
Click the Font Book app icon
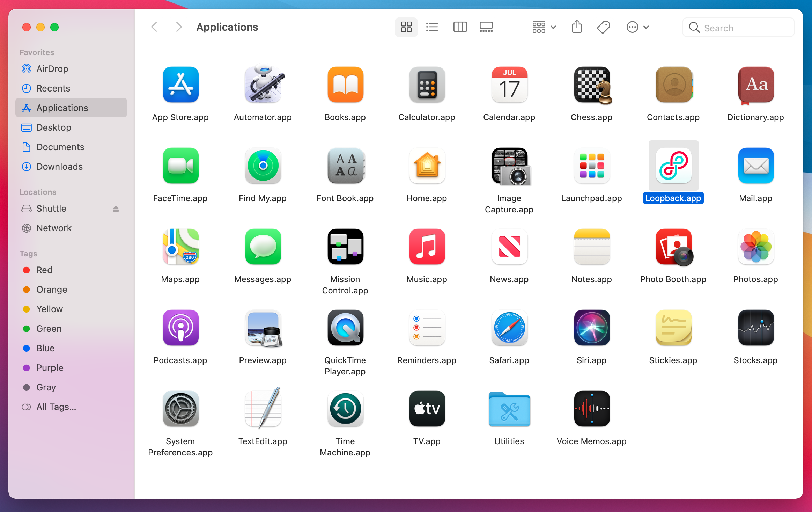pyautogui.click(x=346, y=166)
